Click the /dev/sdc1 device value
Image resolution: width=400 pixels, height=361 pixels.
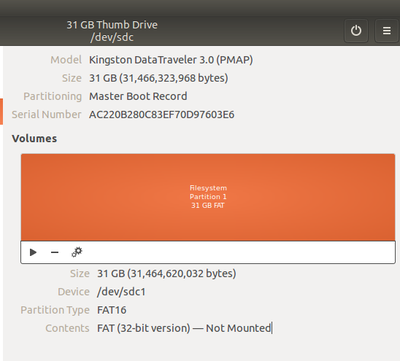click(121, 292)
